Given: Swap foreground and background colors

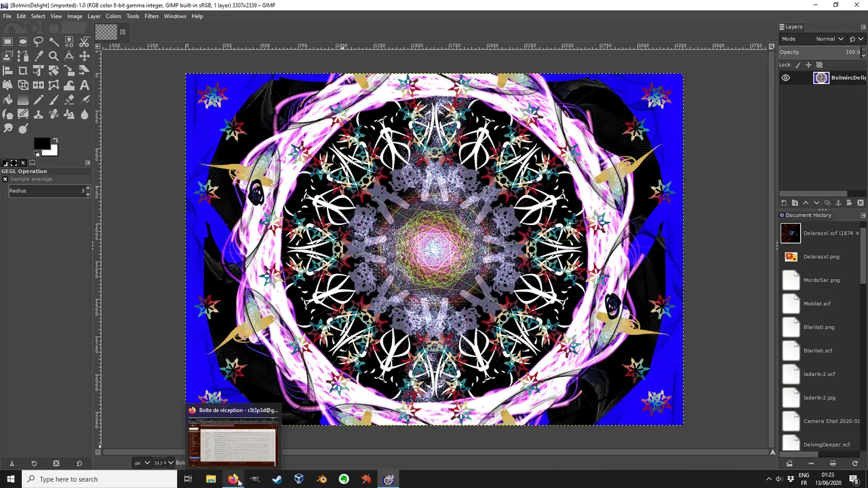Looking at the screenshot, I should (x=55, y=140).
